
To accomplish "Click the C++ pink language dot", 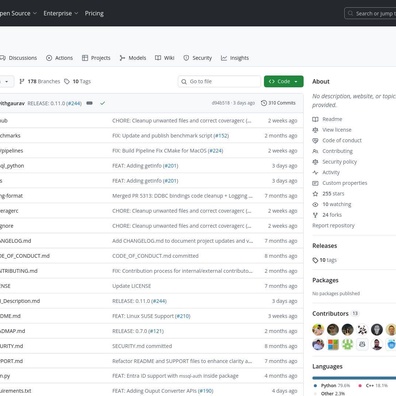I will 360,386.
